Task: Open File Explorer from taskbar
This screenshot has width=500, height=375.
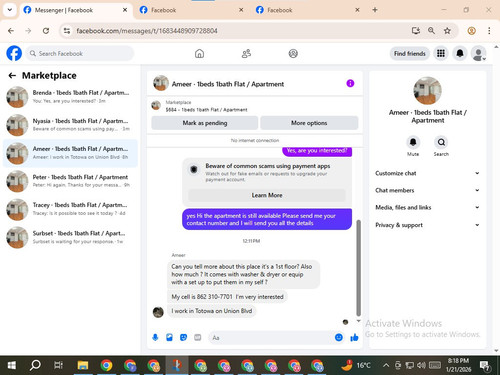Action: pyautogui.click(x=82, y=366)
